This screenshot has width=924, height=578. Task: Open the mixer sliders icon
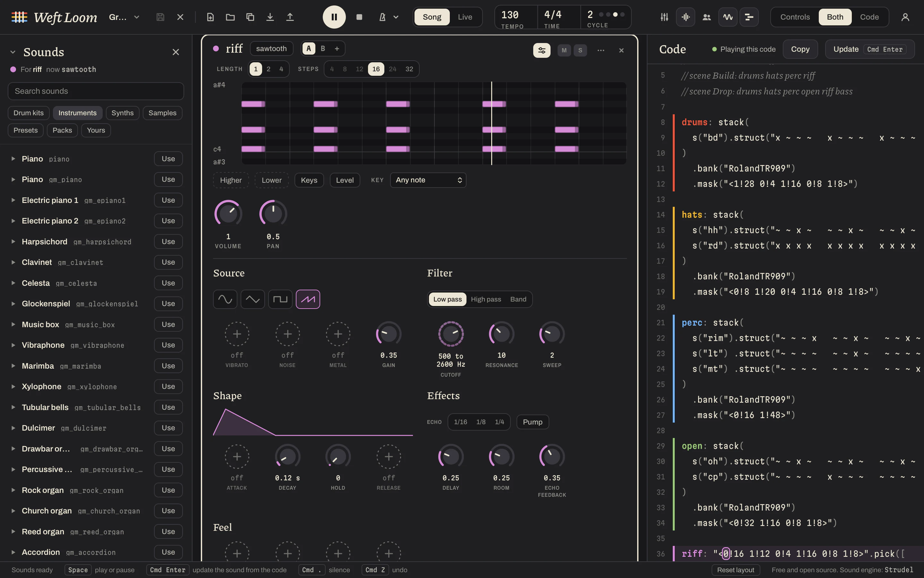click(664, 17)
